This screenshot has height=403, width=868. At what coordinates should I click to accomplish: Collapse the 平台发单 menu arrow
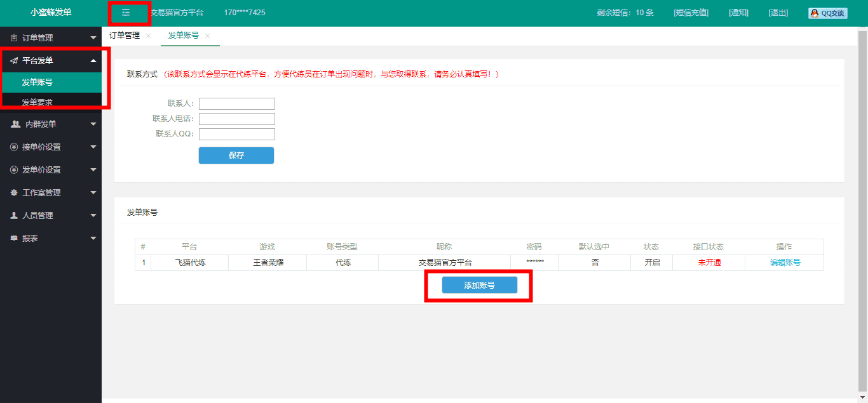[x=93, y=61]
